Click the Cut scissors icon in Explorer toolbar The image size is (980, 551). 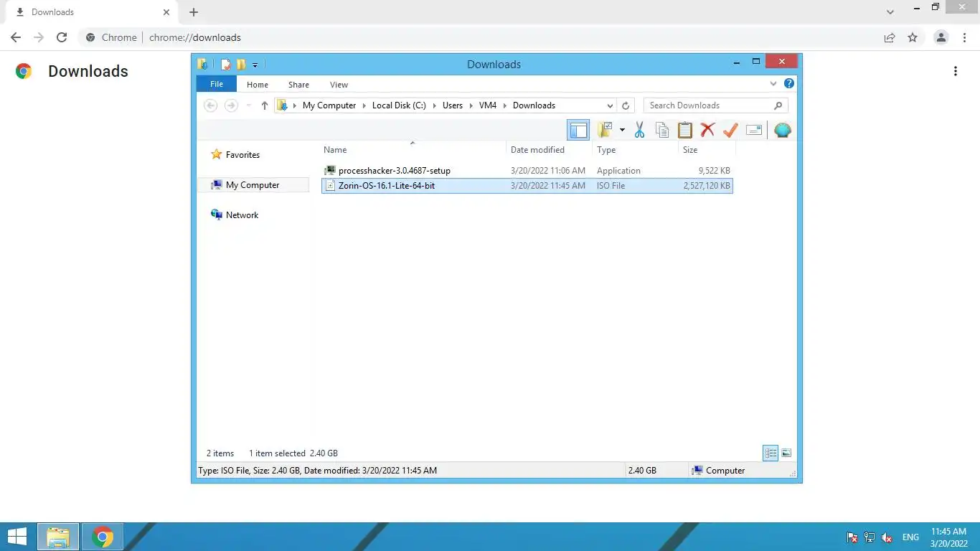tap(639, 130)
